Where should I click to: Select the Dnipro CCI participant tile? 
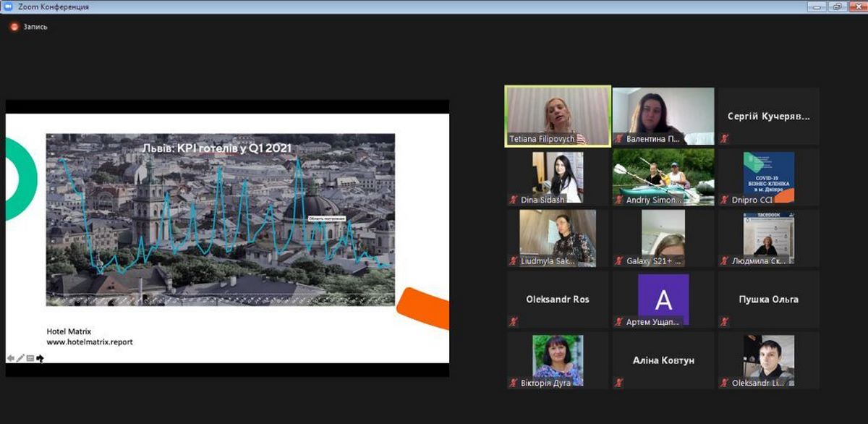pyautogui.click(x=768, y=177)
